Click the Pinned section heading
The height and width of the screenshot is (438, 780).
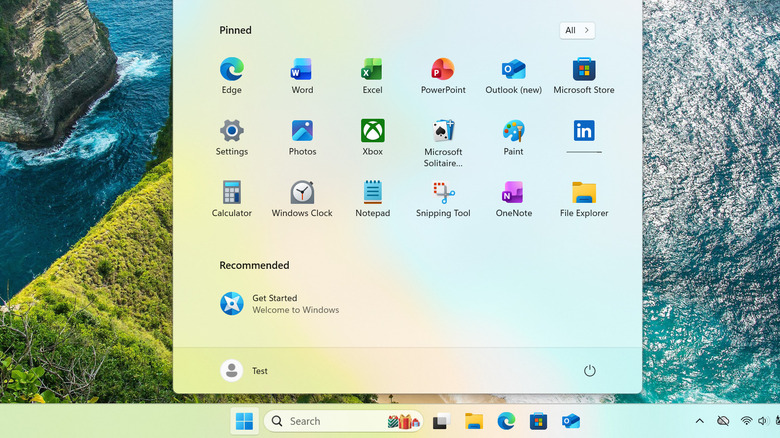235,30
